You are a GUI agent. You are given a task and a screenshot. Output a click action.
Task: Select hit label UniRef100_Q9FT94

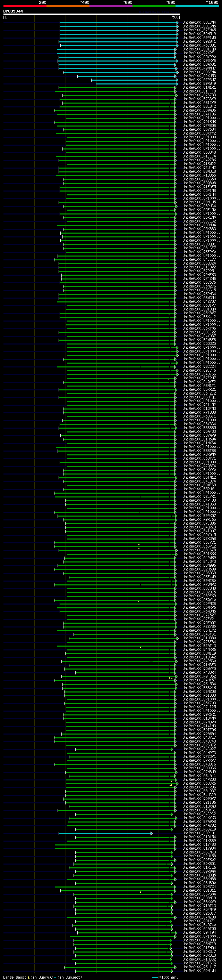(199, 932)
